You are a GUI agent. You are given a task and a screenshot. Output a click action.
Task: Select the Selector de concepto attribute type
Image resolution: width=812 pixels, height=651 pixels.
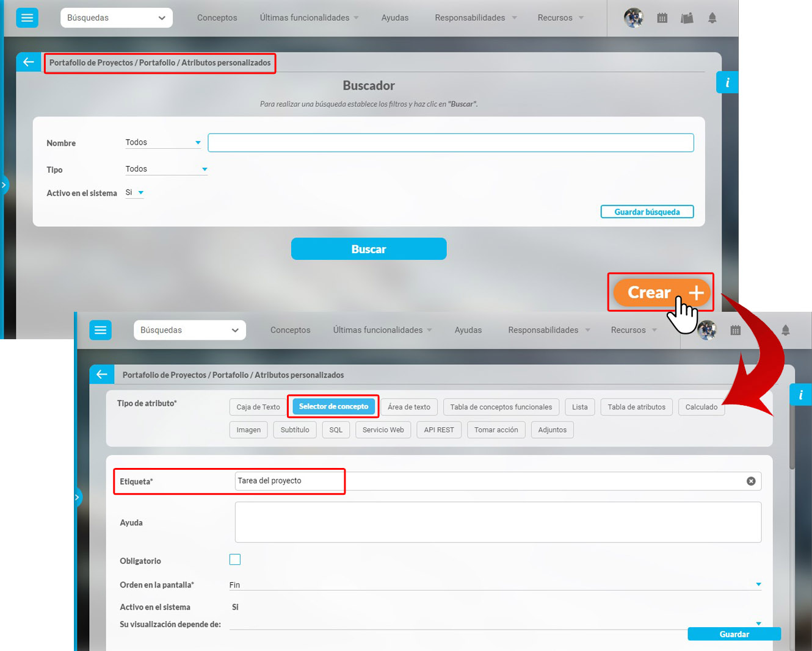coord(333,407)
